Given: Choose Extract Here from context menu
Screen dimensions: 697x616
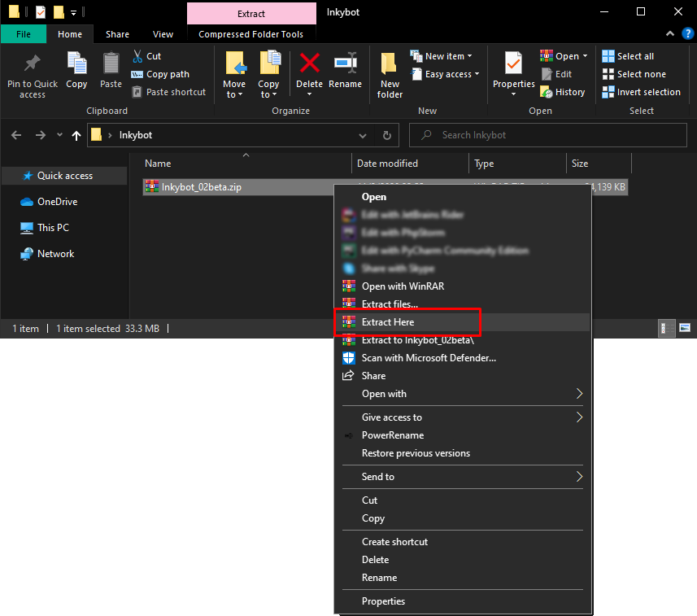Looking at the screenshot, I should click(x=390, y=321).
